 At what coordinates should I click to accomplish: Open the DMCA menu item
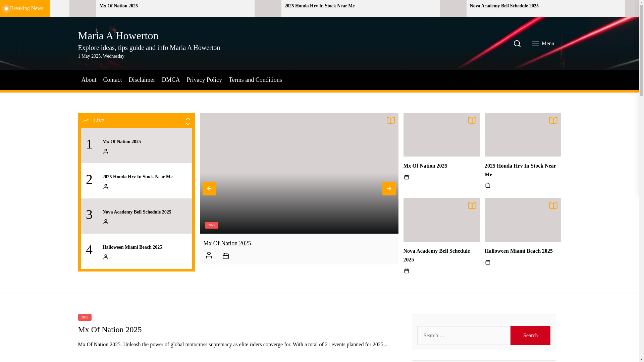click(171, 80)
